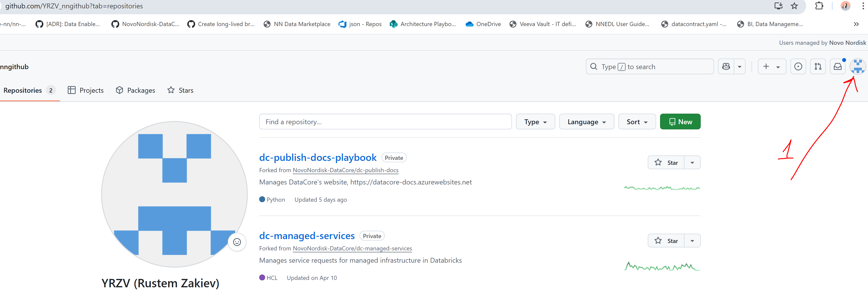Open forked source NovoNordisk-DataCore/dc-managed-services
868x290 pixels.
(352, 249)
